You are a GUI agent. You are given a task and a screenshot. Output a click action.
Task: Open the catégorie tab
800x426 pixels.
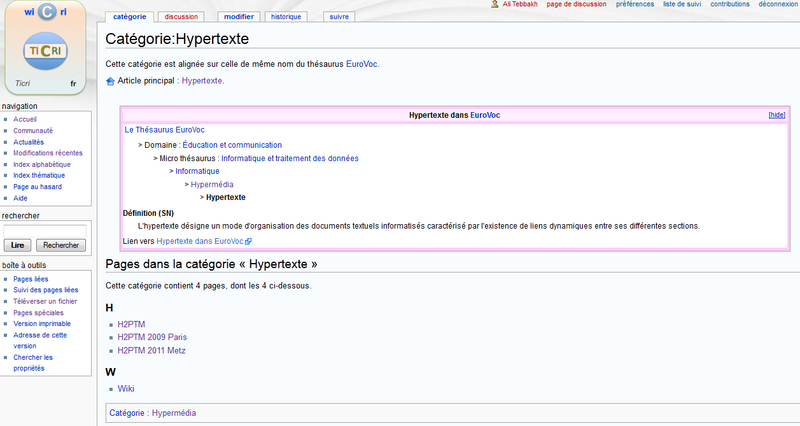point(130,17)
